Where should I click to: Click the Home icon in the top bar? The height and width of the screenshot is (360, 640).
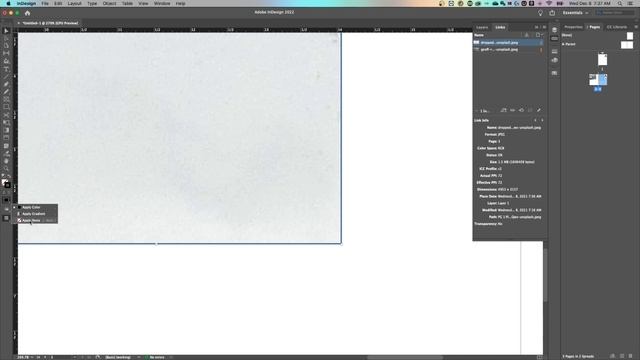pos(27,13)
